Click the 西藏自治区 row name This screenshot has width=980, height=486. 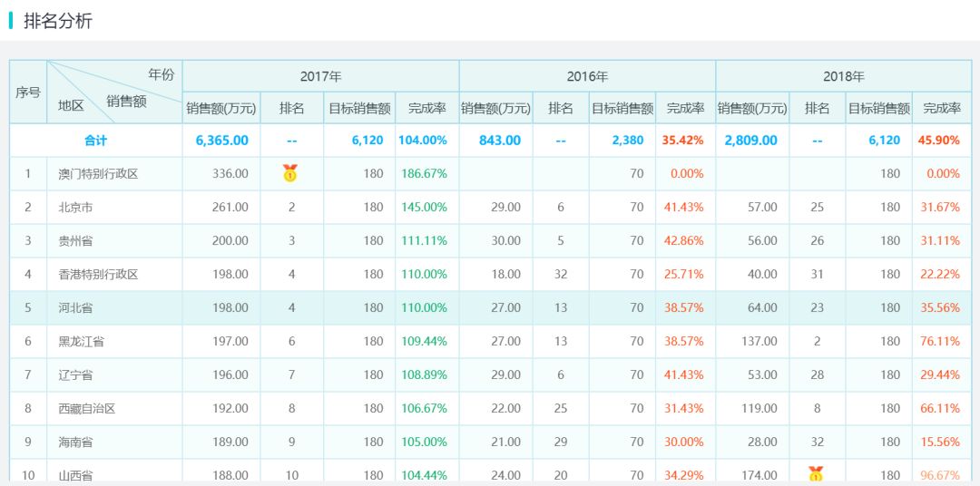point(87,409)
